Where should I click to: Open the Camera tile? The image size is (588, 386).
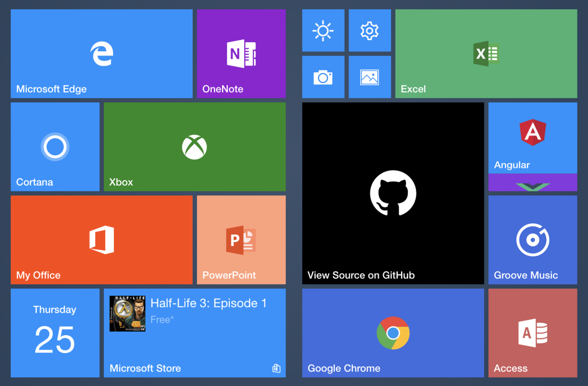click(323, 77)
